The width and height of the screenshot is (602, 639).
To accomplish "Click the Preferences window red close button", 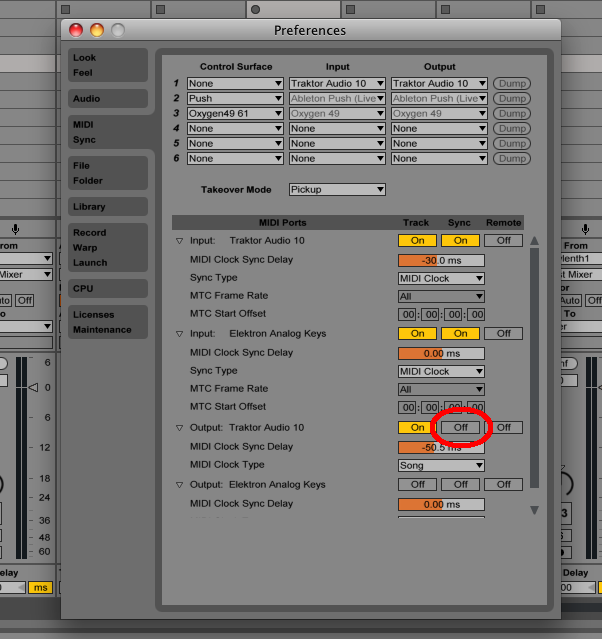I will [x=78, y=30].
